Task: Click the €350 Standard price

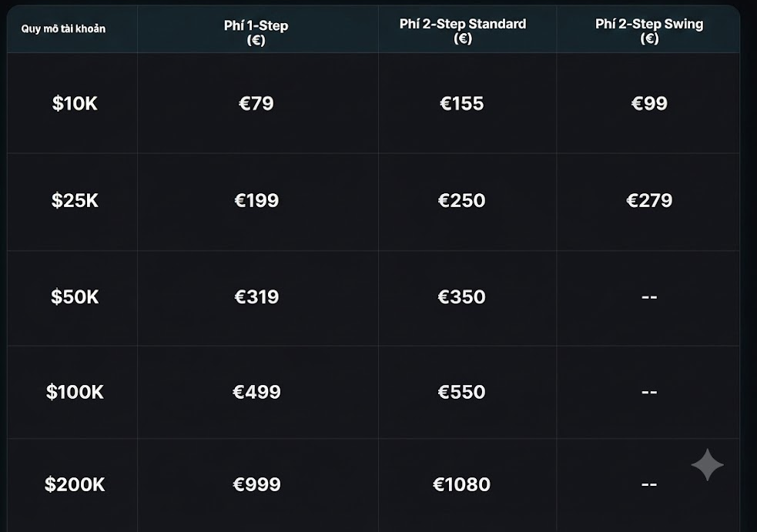Action: (461, 297)
